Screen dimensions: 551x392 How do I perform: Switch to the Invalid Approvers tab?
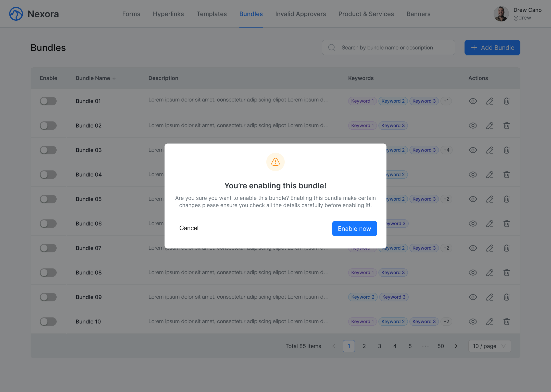[300, 14]
